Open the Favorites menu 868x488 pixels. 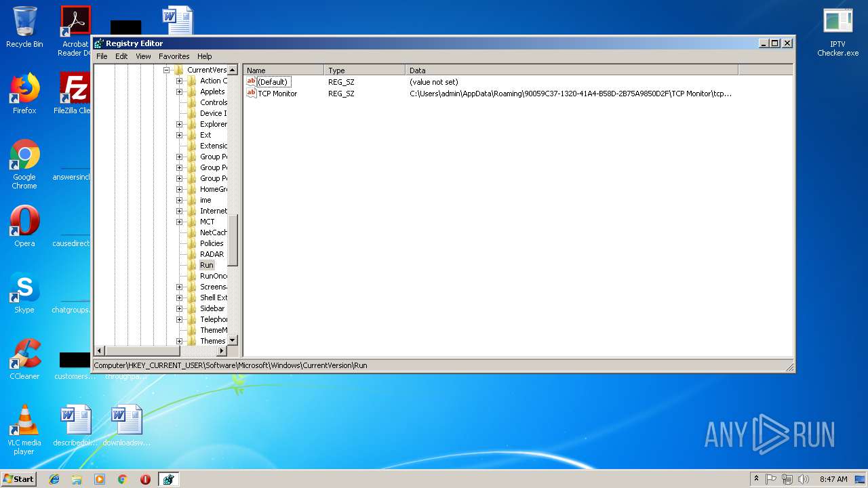click(174, 56)
